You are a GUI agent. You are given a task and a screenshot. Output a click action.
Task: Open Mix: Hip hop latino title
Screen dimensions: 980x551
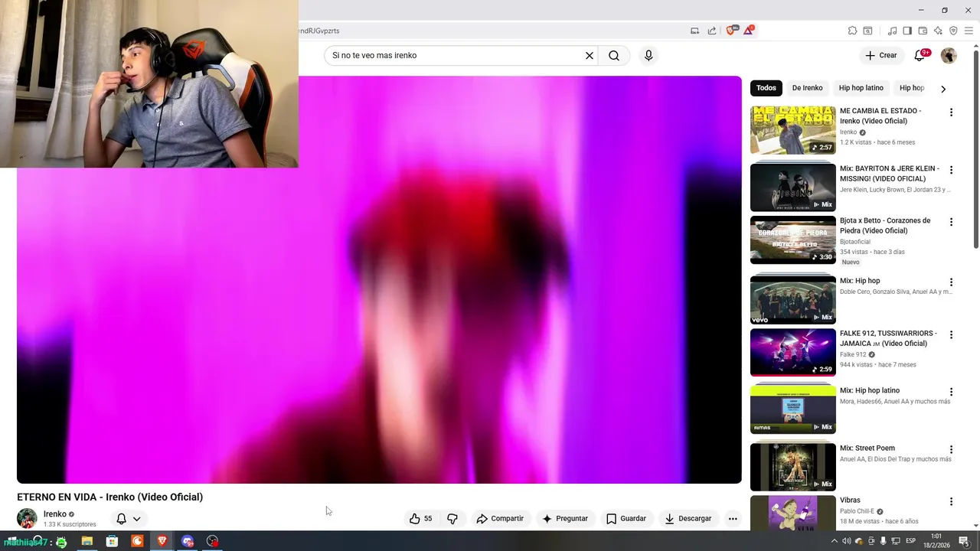point(870,391)
